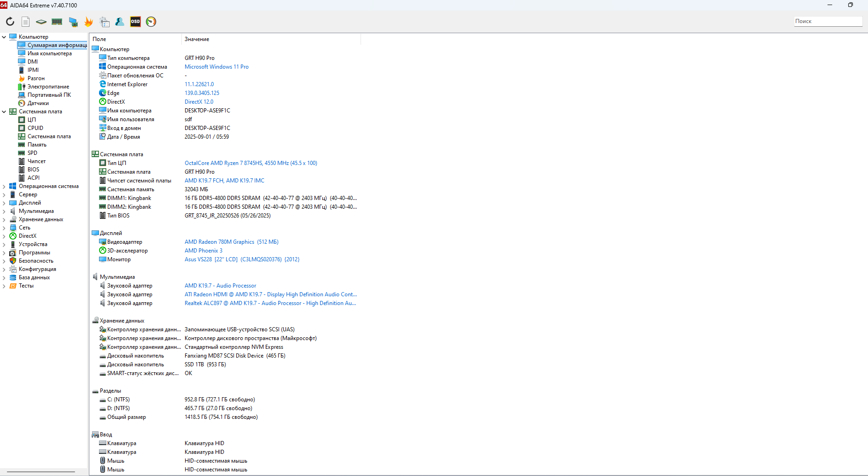
Task: Click the database icon beside База данных
Action: click(x=13, y=277)
